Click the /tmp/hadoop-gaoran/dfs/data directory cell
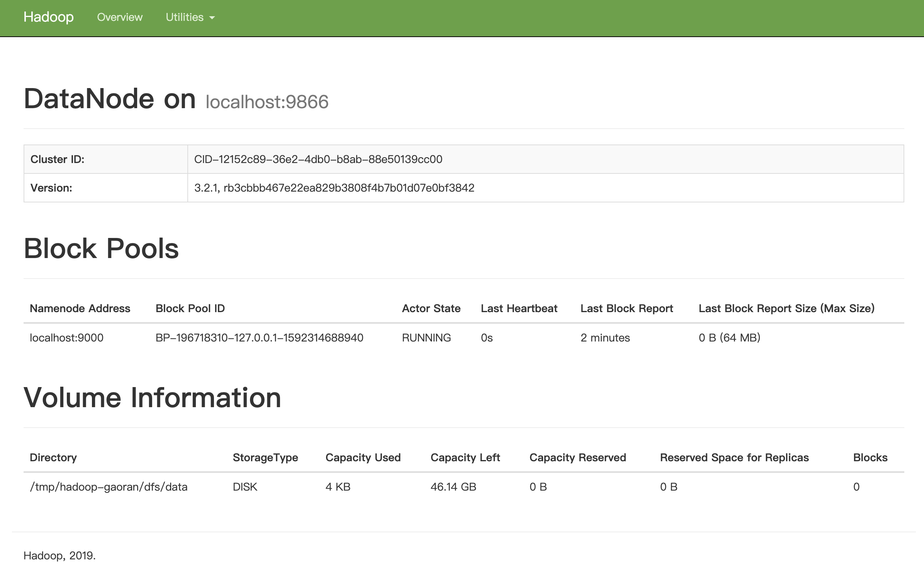 pyautogui.click(x=109, y=487)
